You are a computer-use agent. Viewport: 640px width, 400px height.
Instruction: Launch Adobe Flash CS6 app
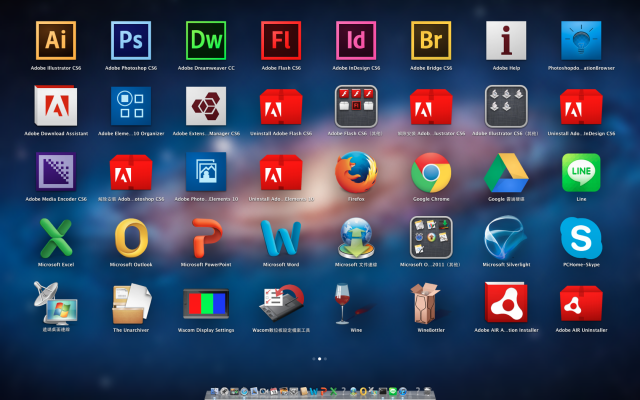[281, 40]
